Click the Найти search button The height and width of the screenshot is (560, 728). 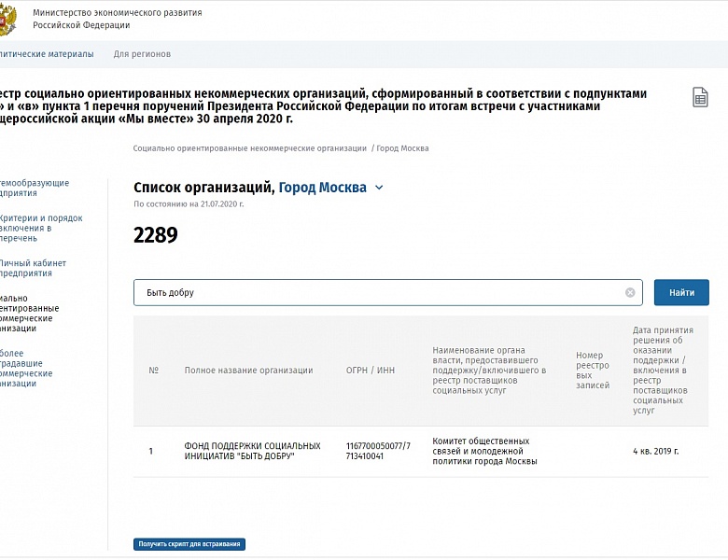(x=681, y=292)
